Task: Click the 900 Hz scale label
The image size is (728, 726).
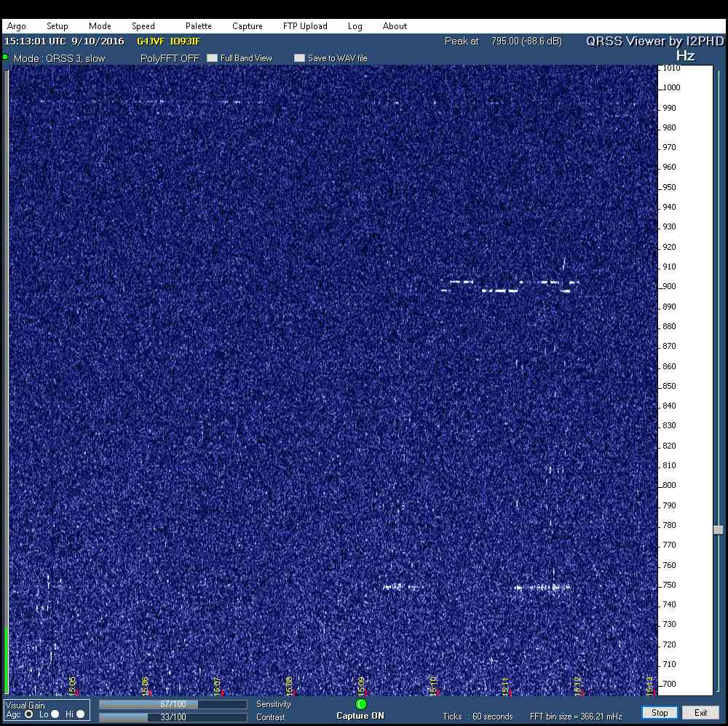Action: (x=669, y=286)
